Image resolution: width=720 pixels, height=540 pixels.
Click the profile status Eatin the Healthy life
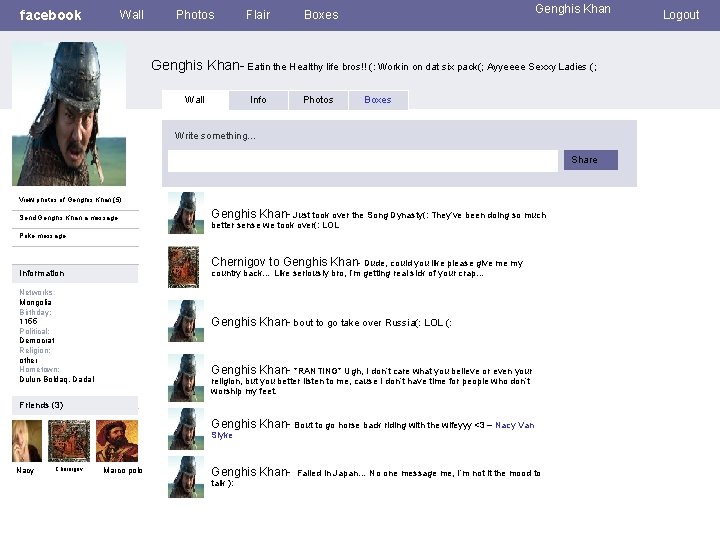click(x=422, y=67)
